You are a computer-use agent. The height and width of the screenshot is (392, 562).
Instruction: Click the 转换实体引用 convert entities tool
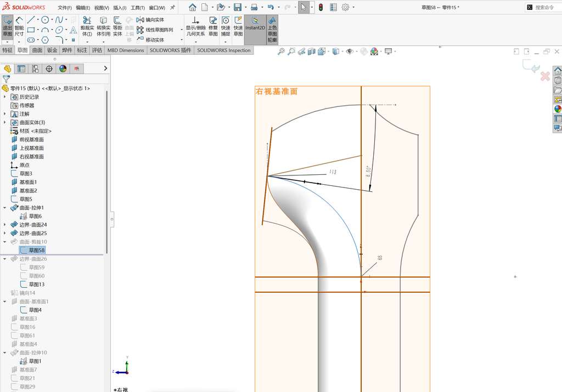click(x=103, y=26)
